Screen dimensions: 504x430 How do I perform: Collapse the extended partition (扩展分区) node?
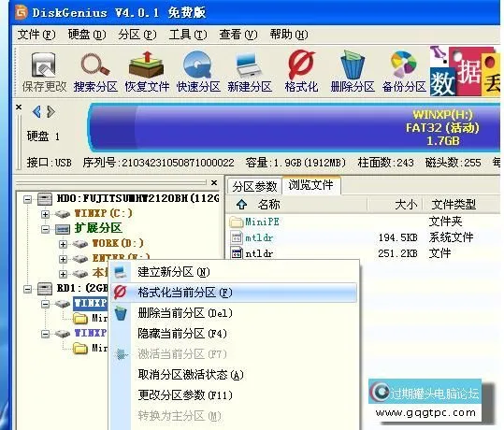coord(45,229)
